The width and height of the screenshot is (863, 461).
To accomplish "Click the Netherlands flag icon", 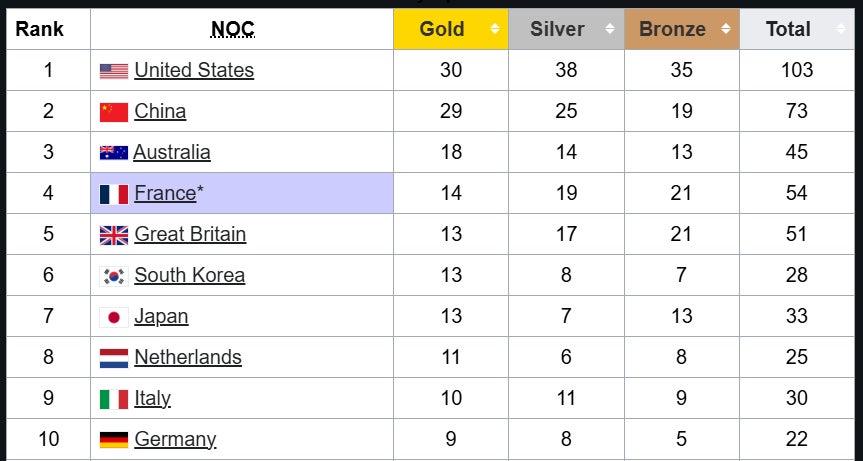I will pyautogui.click(x=114, y=358).
